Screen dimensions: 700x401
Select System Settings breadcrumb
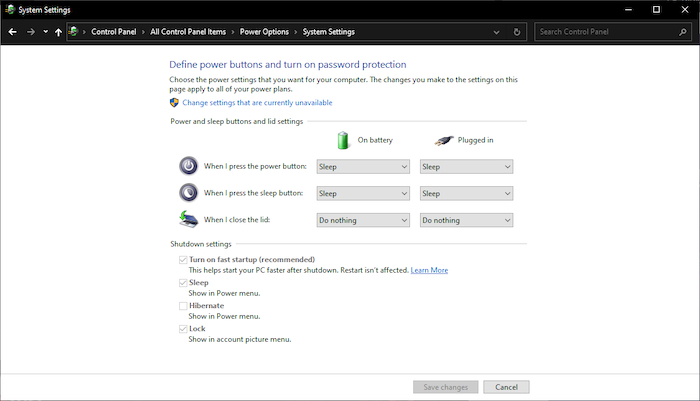[329, 32]
